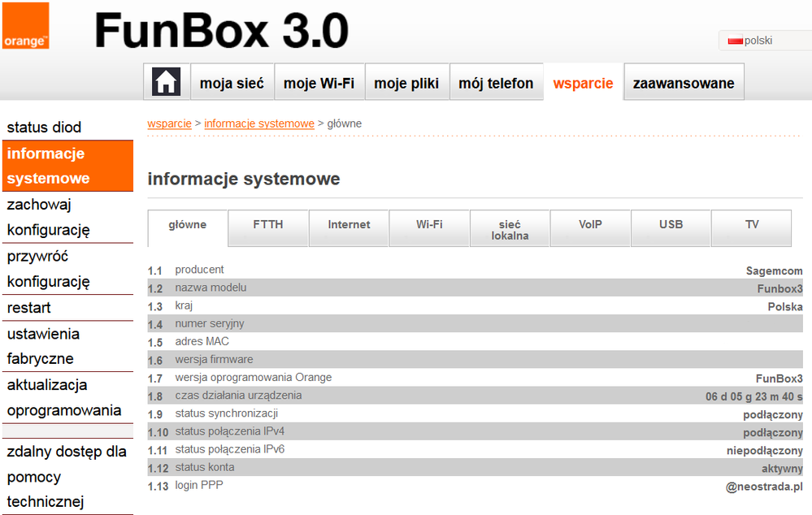812x515 pixels.
Task: Switch to the FTTH tab
Action: 267,227
